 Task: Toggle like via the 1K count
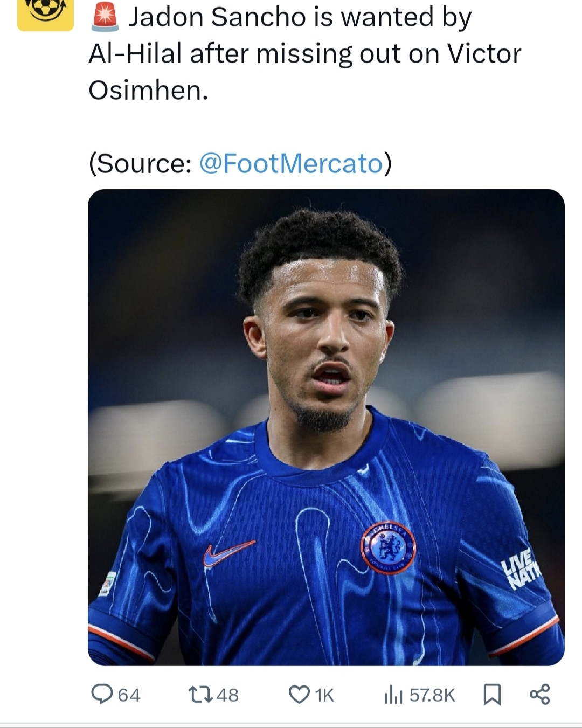324,695
